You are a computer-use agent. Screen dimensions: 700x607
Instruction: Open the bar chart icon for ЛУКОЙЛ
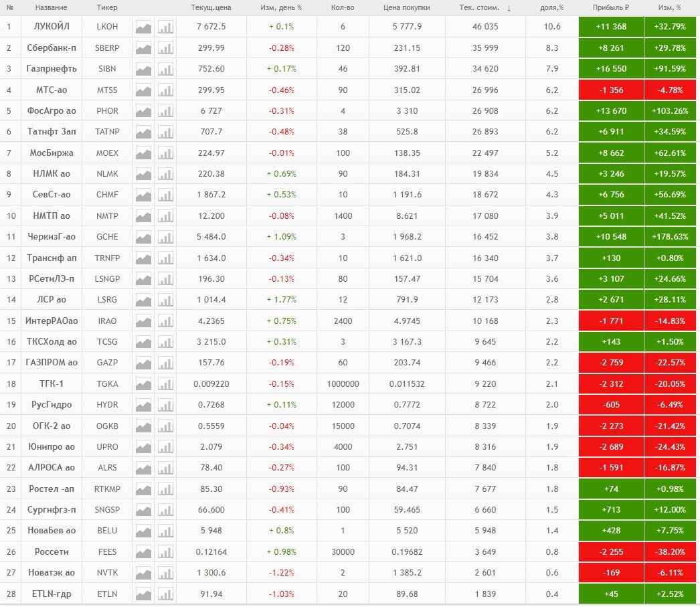[x=165, y=27]
